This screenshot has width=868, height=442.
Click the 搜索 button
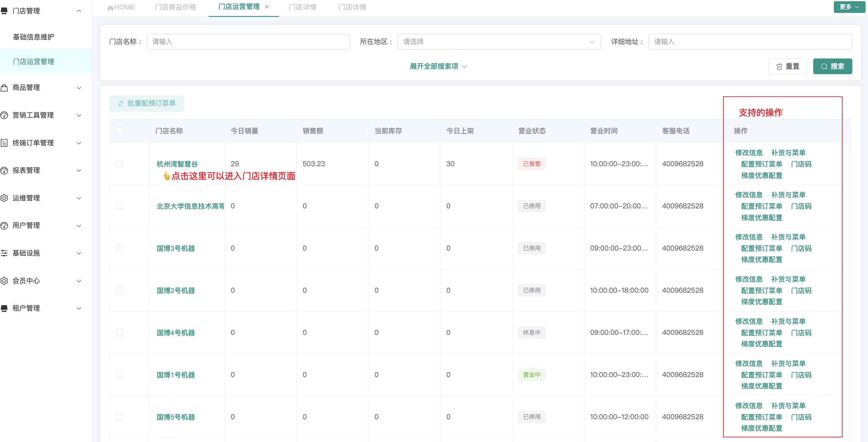832,66
